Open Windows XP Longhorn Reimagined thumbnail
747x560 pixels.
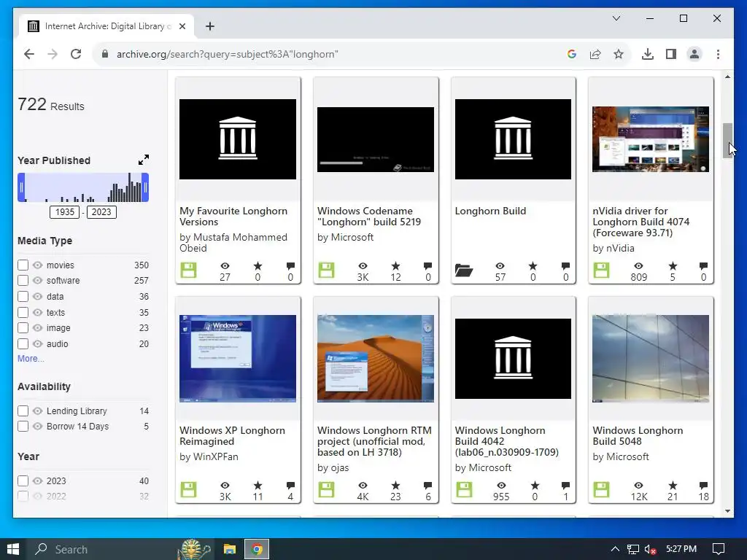(238, 358)
